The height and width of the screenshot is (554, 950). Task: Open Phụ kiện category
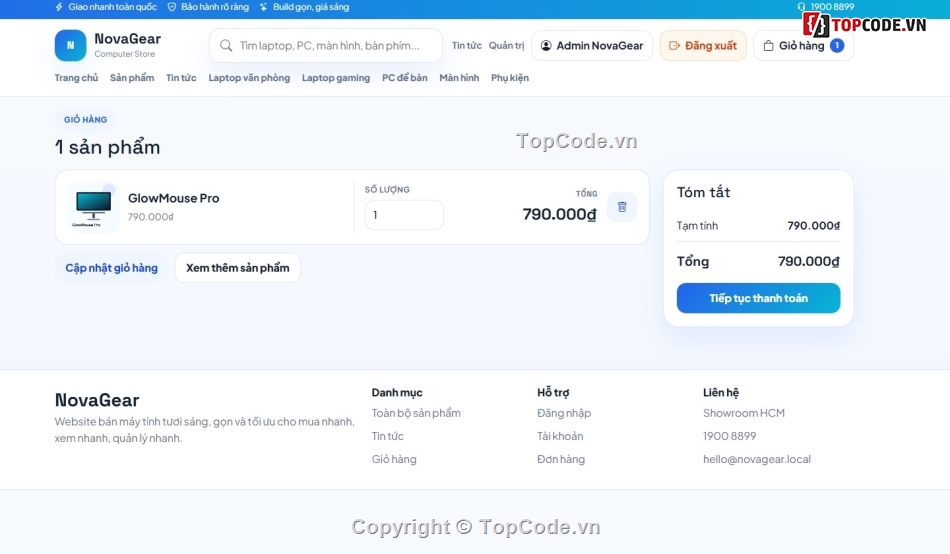tap(510, 78)
